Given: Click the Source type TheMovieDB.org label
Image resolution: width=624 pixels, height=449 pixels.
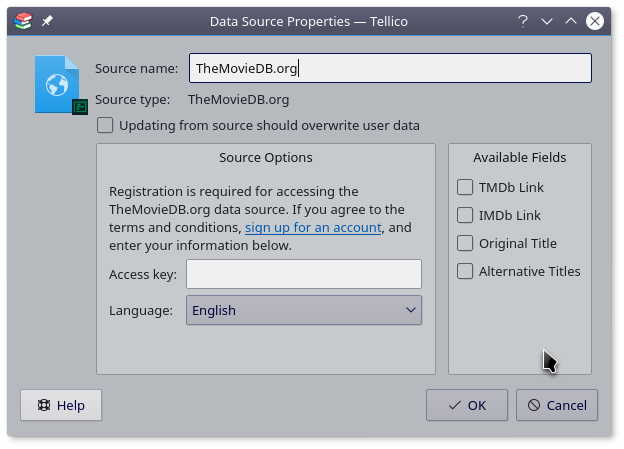Looking at the screenshot, I should tap(238, 99).
